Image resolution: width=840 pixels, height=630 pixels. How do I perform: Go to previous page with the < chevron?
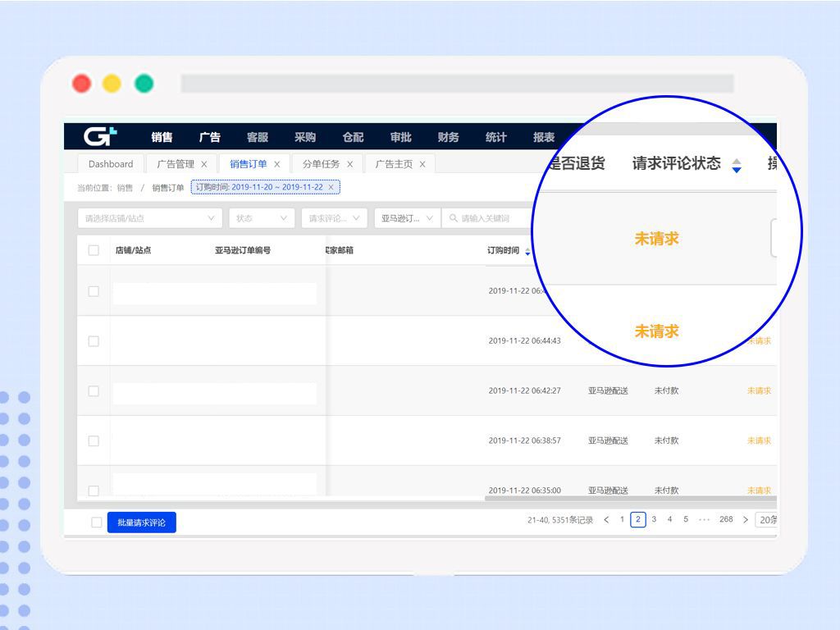[605, 519]
